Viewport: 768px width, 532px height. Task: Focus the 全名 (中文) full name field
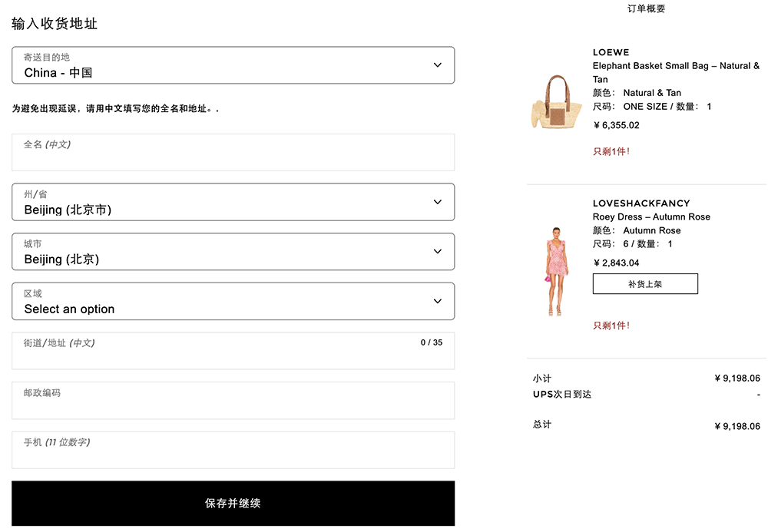click(x=233, y=152)
